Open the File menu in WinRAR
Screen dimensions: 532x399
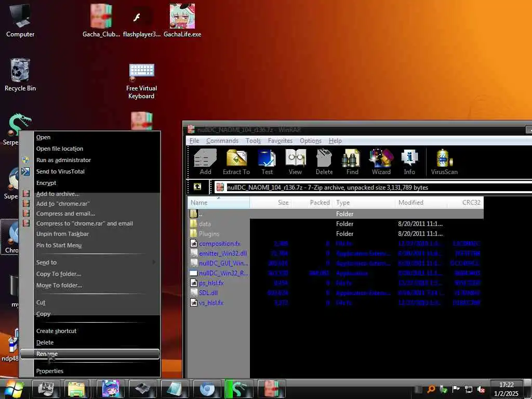pyautogui.click(x=194, y=141)
